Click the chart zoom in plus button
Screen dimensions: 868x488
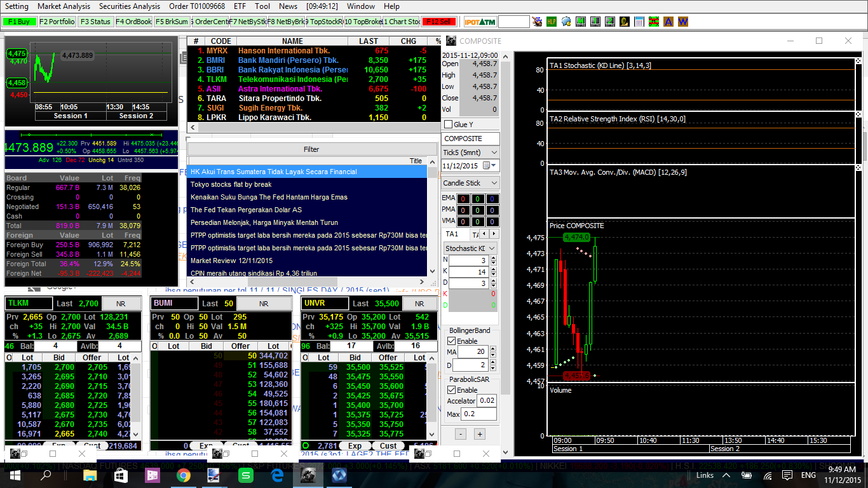click(x=480, y=434)
